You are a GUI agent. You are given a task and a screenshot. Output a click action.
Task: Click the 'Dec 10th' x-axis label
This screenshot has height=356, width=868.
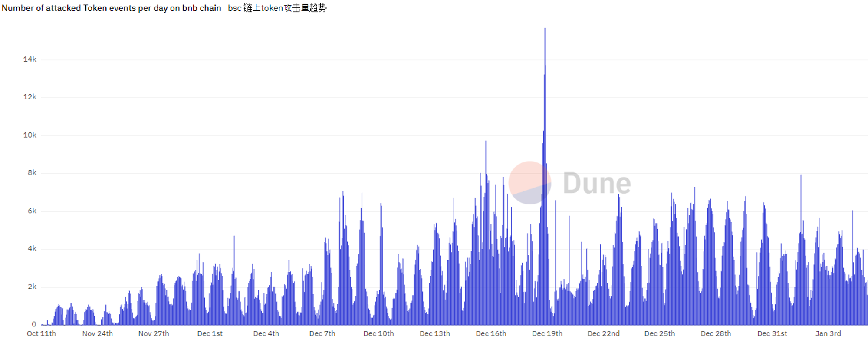(x=378, y=334)
